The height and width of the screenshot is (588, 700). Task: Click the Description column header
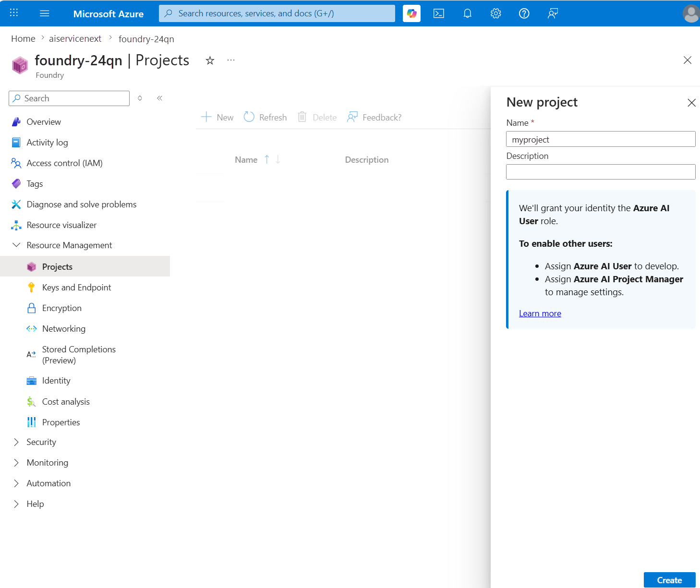(x=367, y=160)
